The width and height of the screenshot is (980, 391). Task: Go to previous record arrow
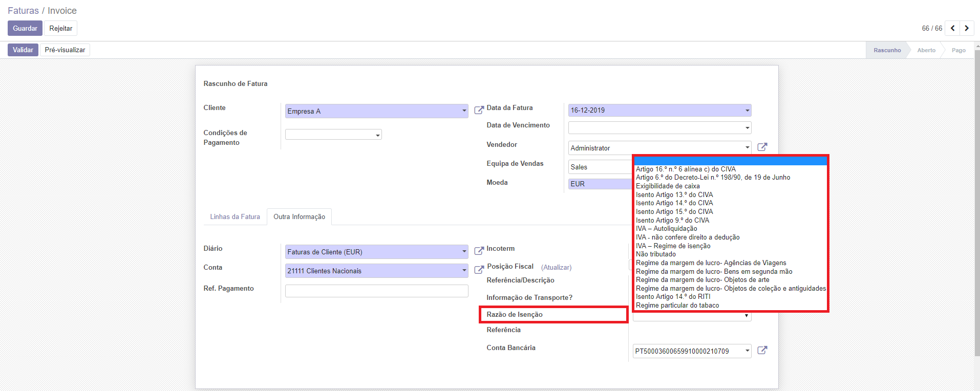tap(952, 28)
